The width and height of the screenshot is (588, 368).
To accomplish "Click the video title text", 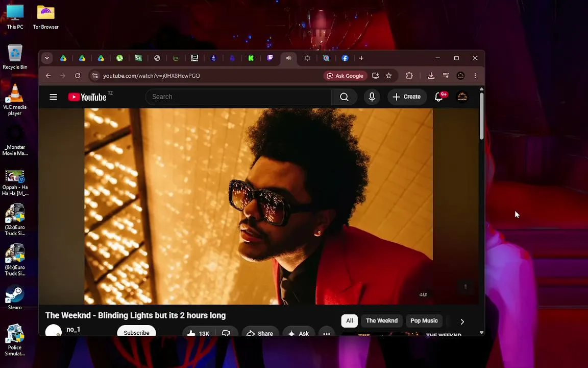I will click(135, 315).
